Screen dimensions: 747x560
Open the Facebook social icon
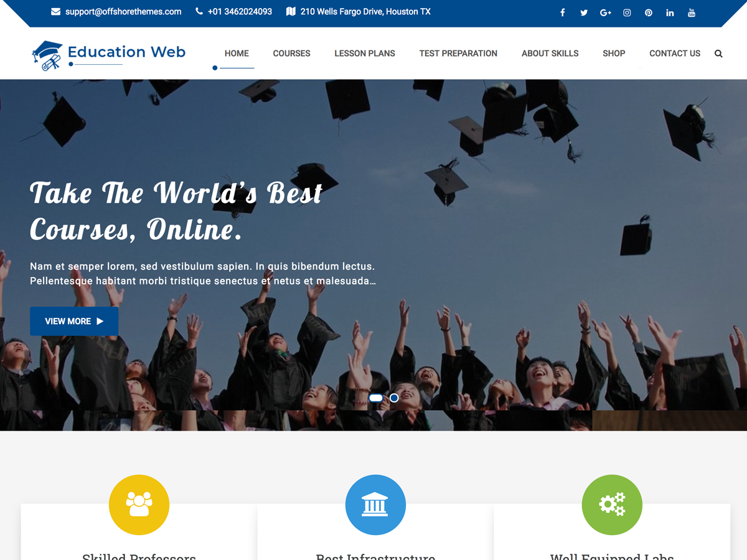(x=562, y=12)
